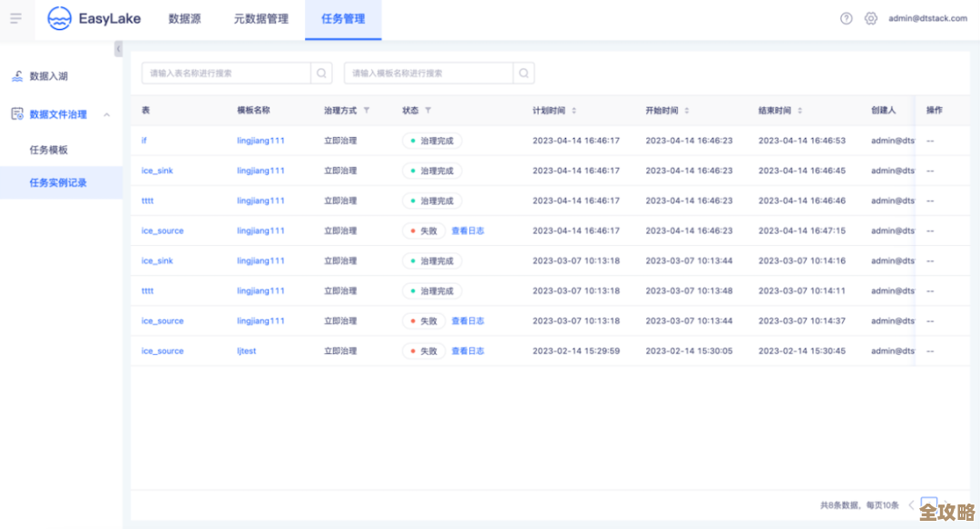Click the 数据文件治理 sidebar icon
This screenshot has width=980, height=529.
tap(15, 113)
